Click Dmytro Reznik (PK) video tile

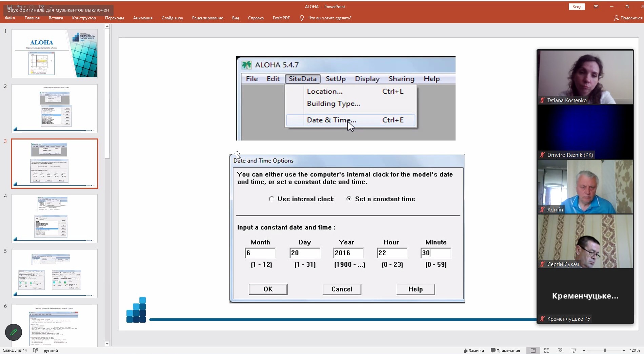click(x=585, y=132)
